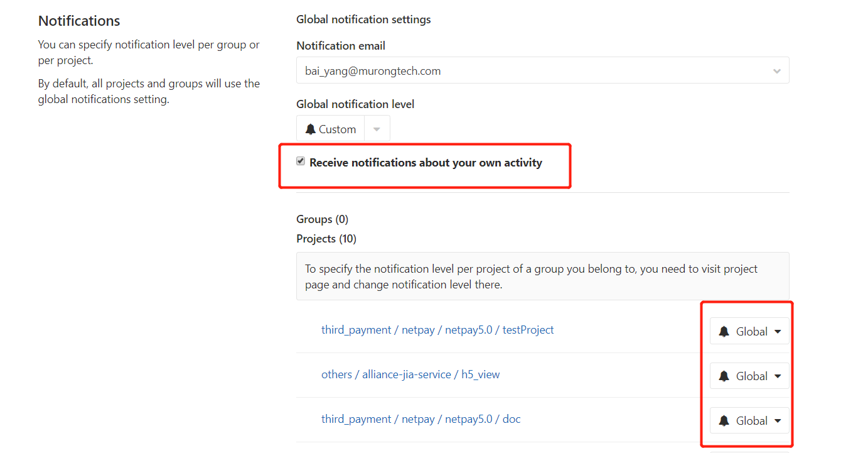This screenshot has height=453, width=868.
Task: Click the Global notification level label
Action: [x=355, y=104]
